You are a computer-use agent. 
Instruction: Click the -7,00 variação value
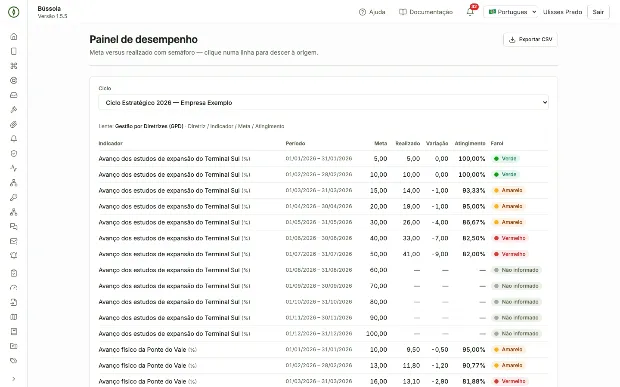440,238
